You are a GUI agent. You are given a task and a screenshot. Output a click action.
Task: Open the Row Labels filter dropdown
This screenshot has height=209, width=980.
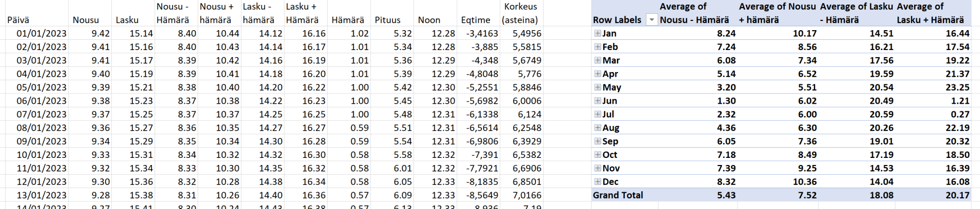651,20
